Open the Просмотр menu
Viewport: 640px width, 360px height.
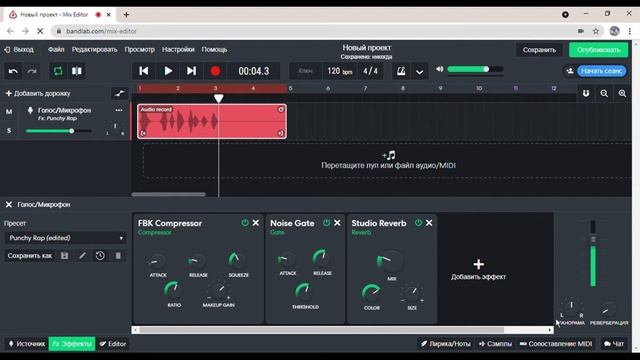[140, 49]
